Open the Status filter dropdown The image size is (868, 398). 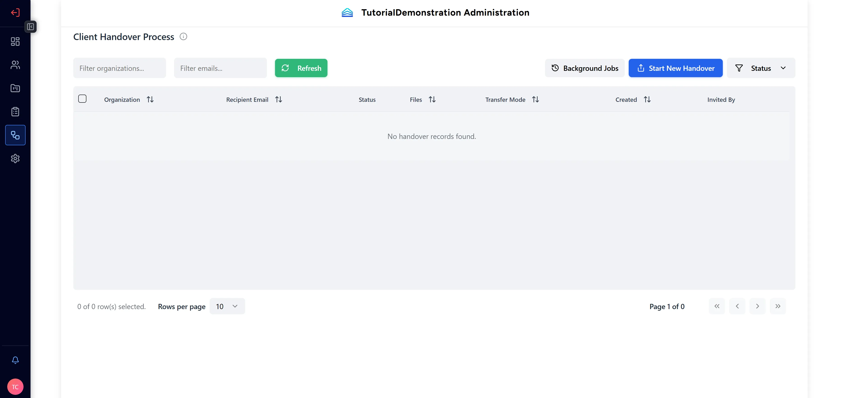761,68
